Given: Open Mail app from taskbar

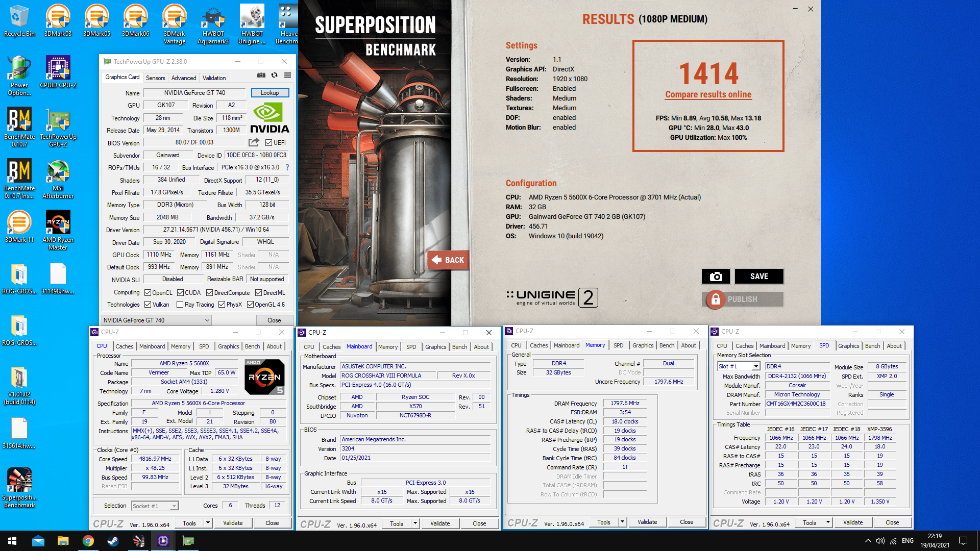Looking at the screenshot, I should (x=38, y=541).
